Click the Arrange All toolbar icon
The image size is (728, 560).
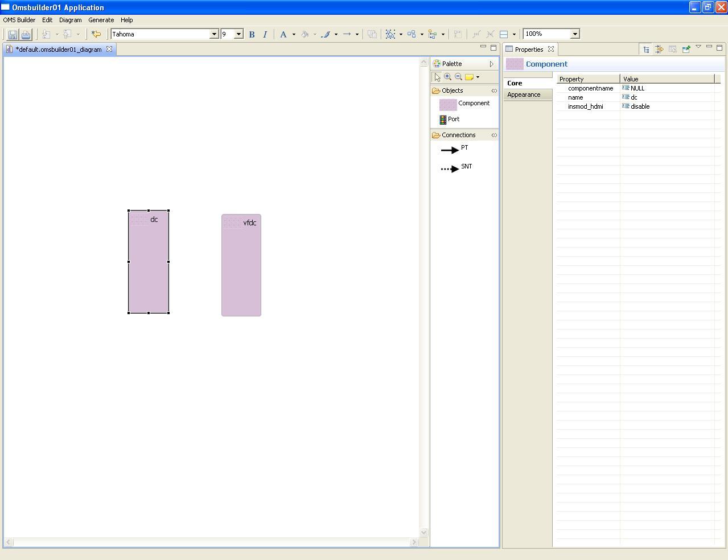coord(412,34)
